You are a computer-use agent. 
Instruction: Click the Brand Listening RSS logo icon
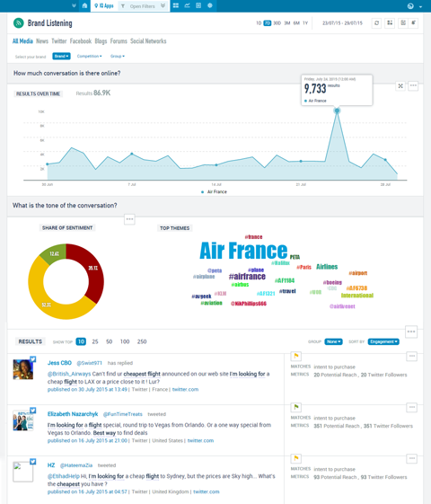click(19, 23)
